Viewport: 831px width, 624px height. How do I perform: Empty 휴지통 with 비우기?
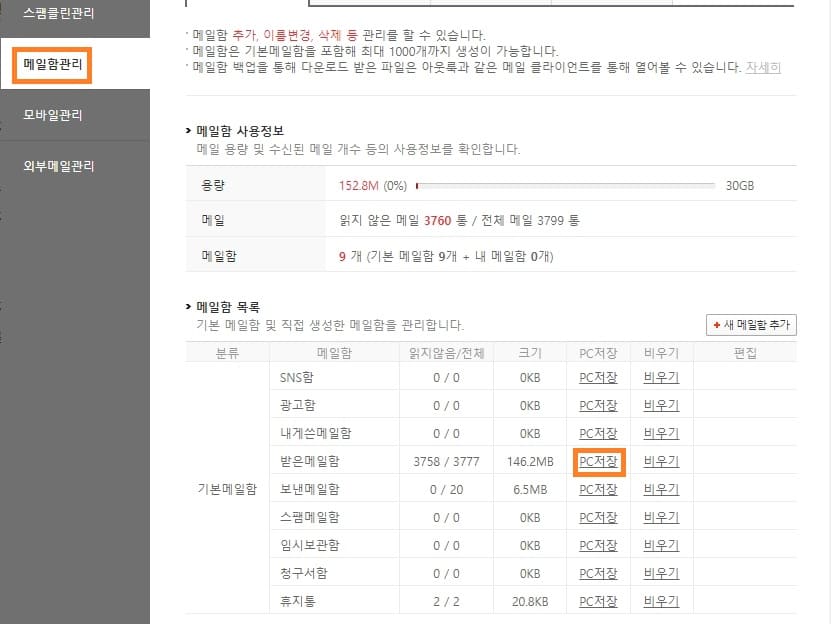[x=661, y=602]
